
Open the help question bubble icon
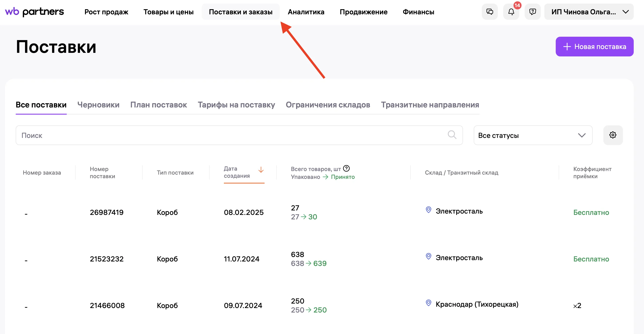pyautogui.click(x=532, y=12)
